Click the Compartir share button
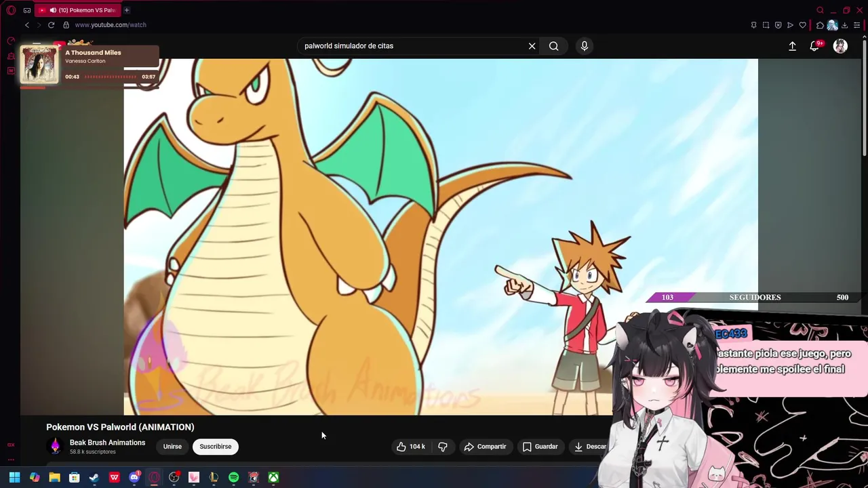The image size is (868, 488). point(485,447)
